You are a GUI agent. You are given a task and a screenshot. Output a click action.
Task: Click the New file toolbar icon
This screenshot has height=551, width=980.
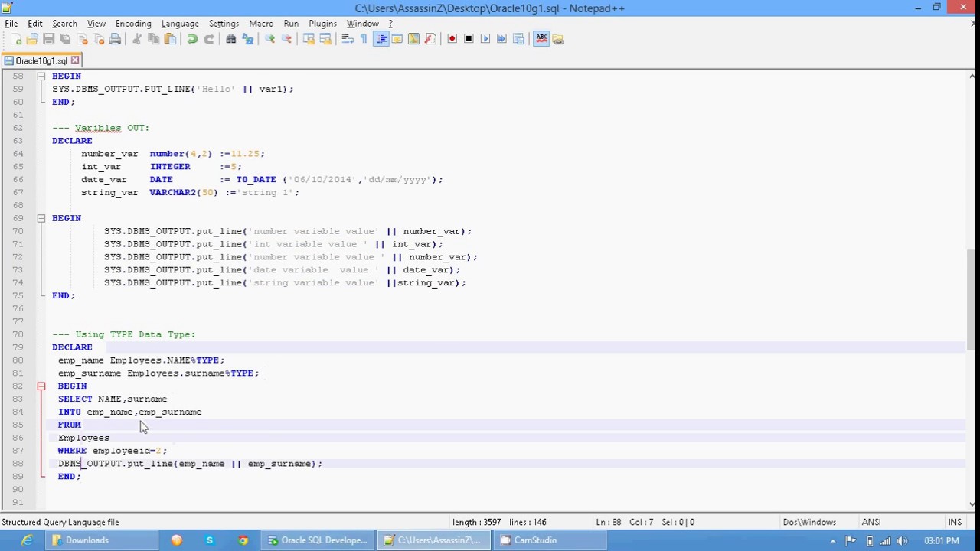click(x=15, y=39)
